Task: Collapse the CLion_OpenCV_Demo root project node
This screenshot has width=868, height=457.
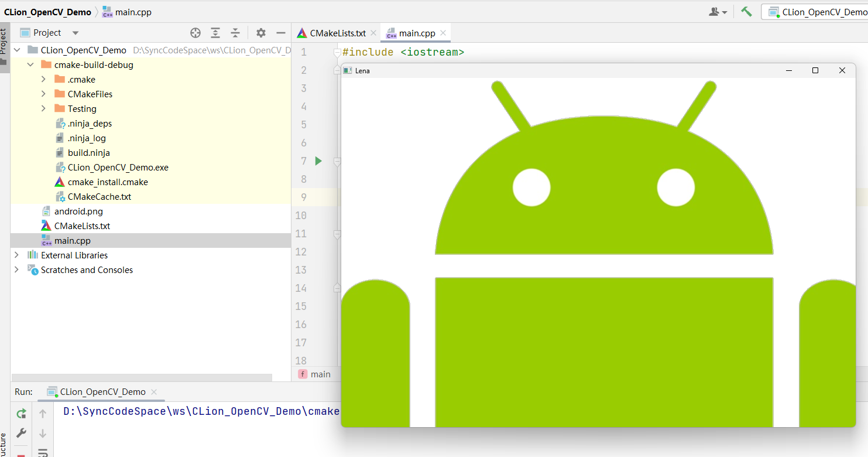Action: click(17, 50)
